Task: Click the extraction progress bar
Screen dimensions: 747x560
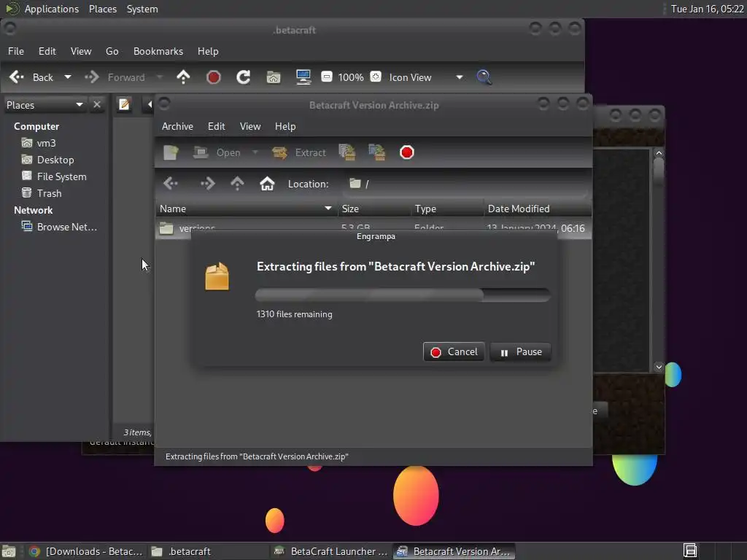Action: coord(403,295)
